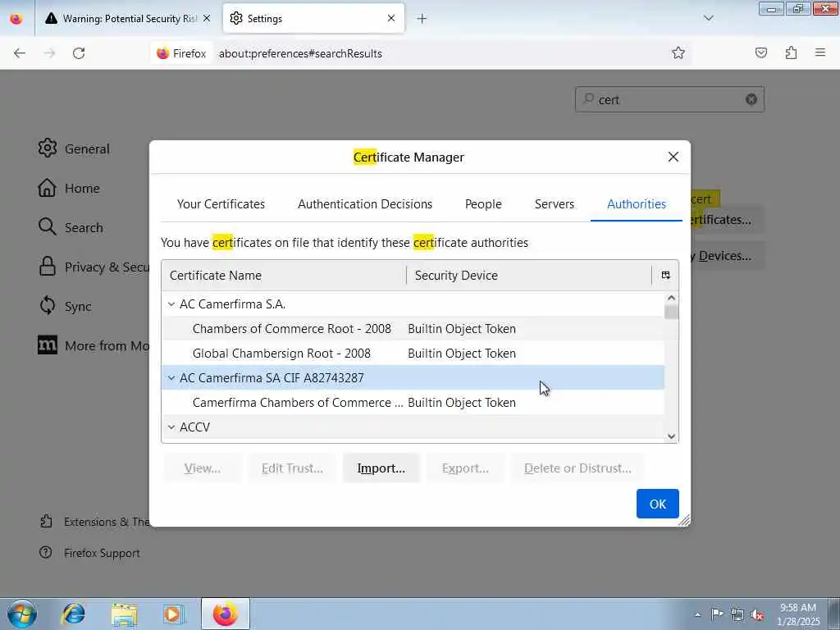Screen dimensions: 840x630
Task: Click the View... button
Action: coord(203,468)
